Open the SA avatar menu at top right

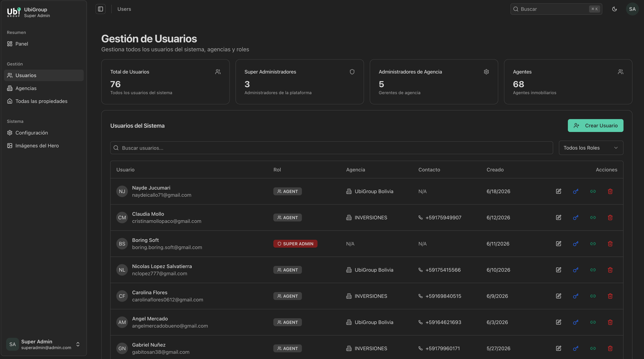coord(632,9)
